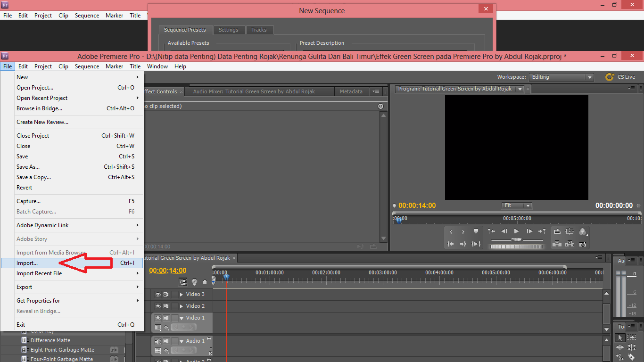Image resolution: width=644 pixels, height=362 pixels.
Task: Collapse Video 1 track
Action: click(182, 318)
